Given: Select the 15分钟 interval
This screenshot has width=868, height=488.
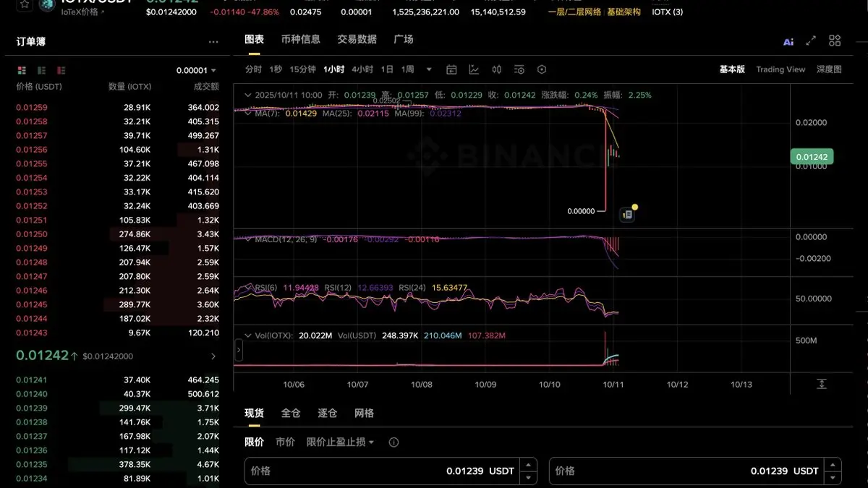Looking at the screenshot, I should (x=302, y=69).
